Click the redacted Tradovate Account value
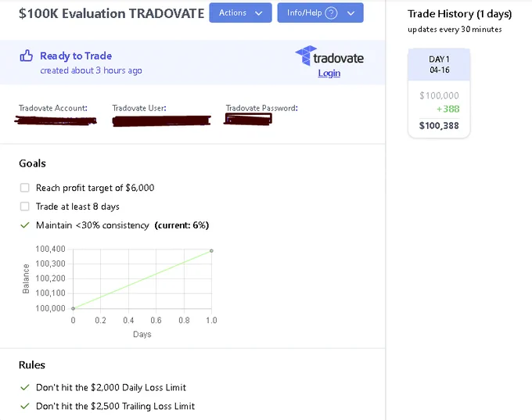This screenshot has height=420, width=532. [x=56, y=120]
